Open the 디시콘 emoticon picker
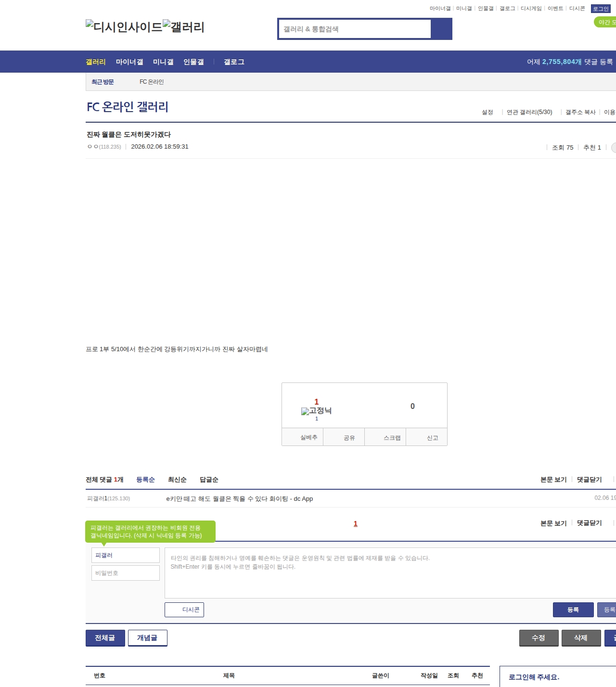Image resolution: width=616 pixels, height=687 pixels. (184, 610)
